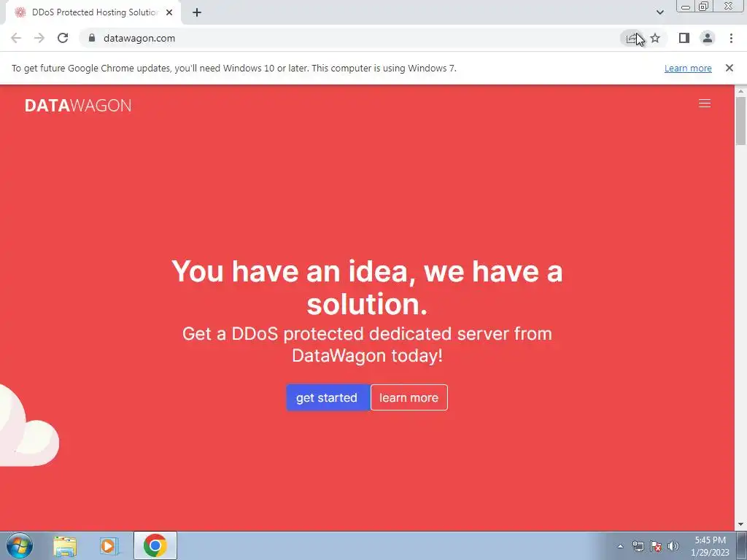Bookmark this tab with star icon
This screenshot has width=747, height=560.
pyautogui.click(x=655, y=38)
